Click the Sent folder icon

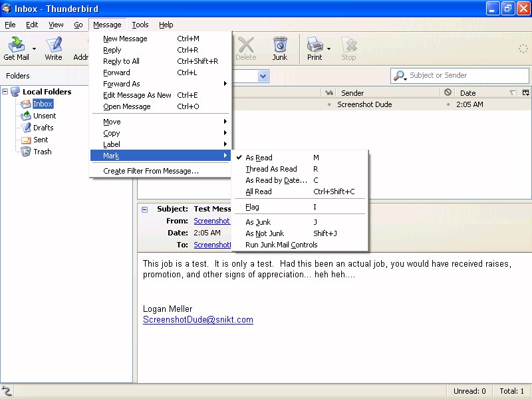[26, 140]
